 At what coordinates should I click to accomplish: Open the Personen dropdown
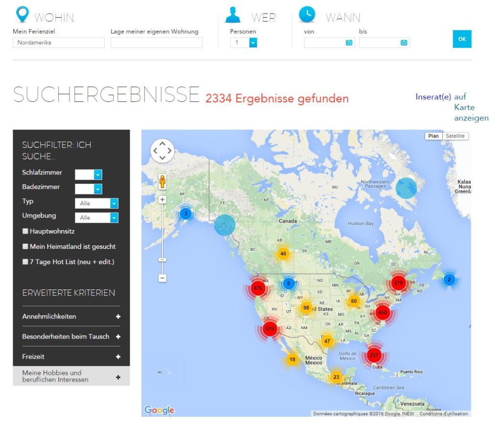pos(244,43)
